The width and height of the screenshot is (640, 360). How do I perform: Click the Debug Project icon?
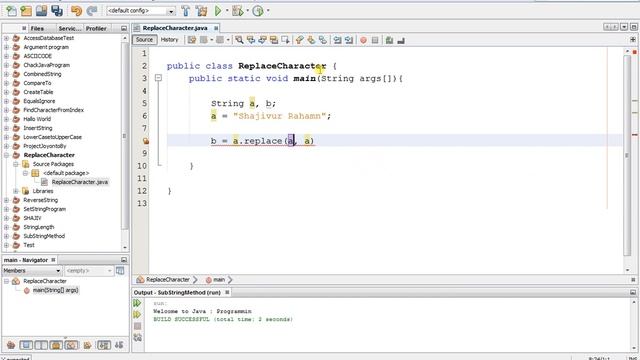click(x=238, y=11)
